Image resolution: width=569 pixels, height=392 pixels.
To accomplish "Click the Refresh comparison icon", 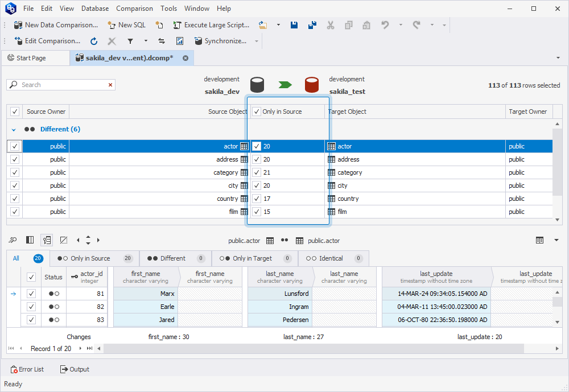I will click(x=94, y=41).
